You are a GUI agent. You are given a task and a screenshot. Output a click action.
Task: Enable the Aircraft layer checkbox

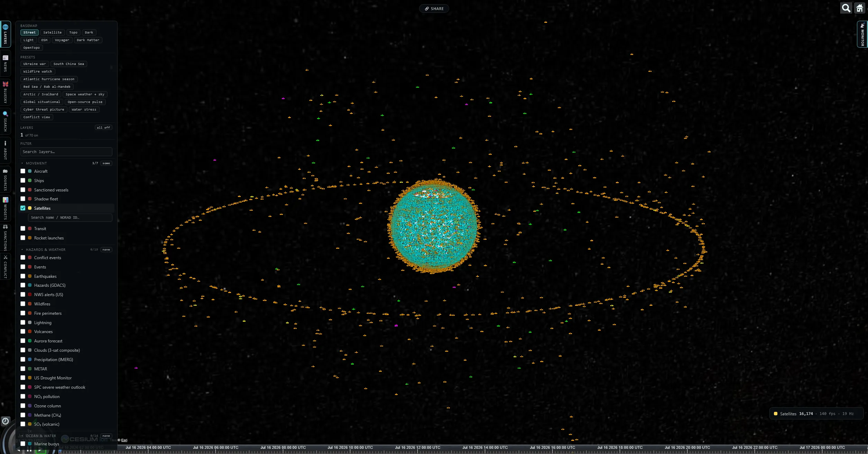[x=23, y=171]
